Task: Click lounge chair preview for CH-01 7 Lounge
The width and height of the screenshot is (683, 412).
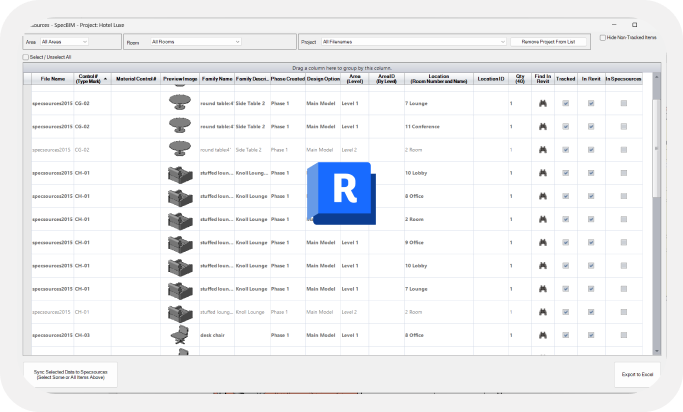Action: pos(180,290)
